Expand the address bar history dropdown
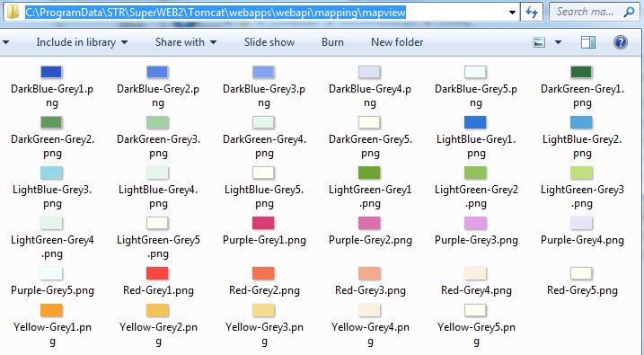This screenshot has width=644, height=355. 512,13
